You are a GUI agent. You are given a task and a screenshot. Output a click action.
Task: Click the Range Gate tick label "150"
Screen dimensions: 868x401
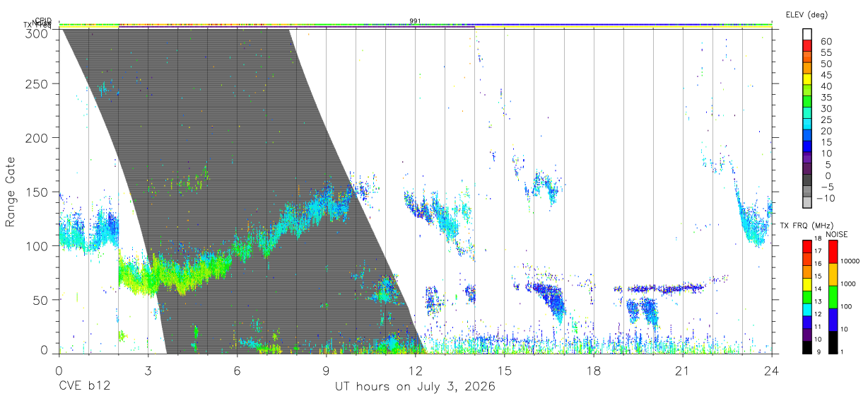click(37, 192)
